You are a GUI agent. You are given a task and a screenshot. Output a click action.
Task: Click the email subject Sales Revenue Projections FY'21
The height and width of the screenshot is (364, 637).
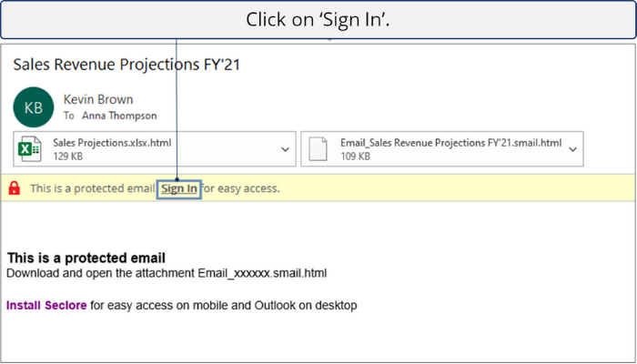(126, 65)
